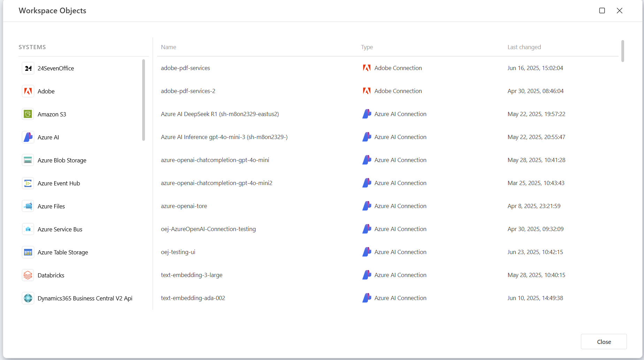Select the Azure Files icon
This screenshot has width=644, height=360.
click(28, 206)
